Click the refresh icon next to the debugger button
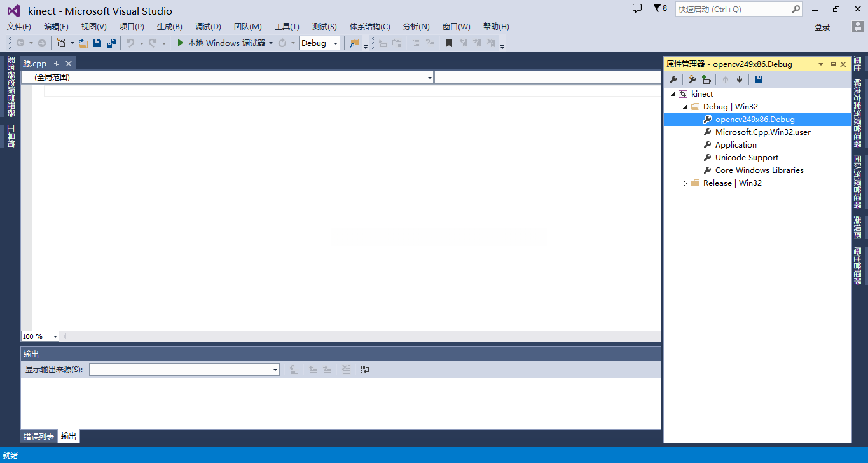 click(282, 43)
